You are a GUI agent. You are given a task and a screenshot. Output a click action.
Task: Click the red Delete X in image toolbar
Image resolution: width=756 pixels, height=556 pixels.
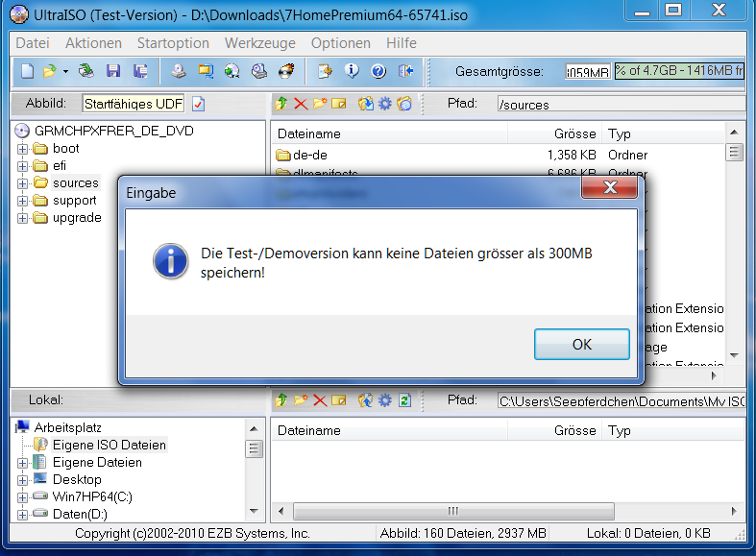coord(301,104)
